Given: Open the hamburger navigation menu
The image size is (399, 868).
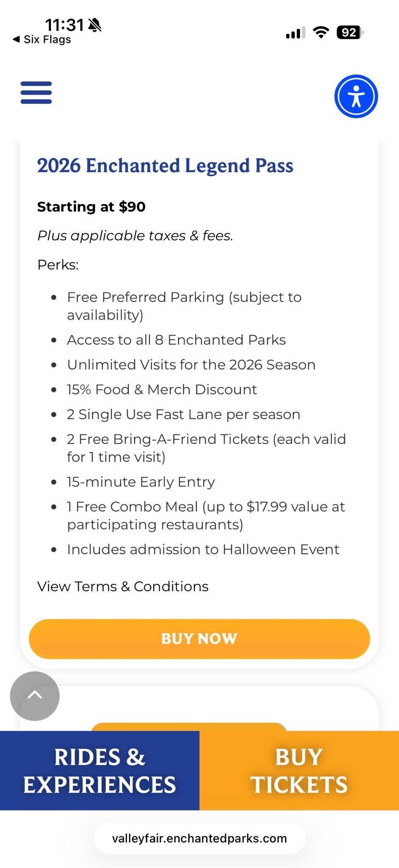Looking at the screenshot, I should click(36, 93).
